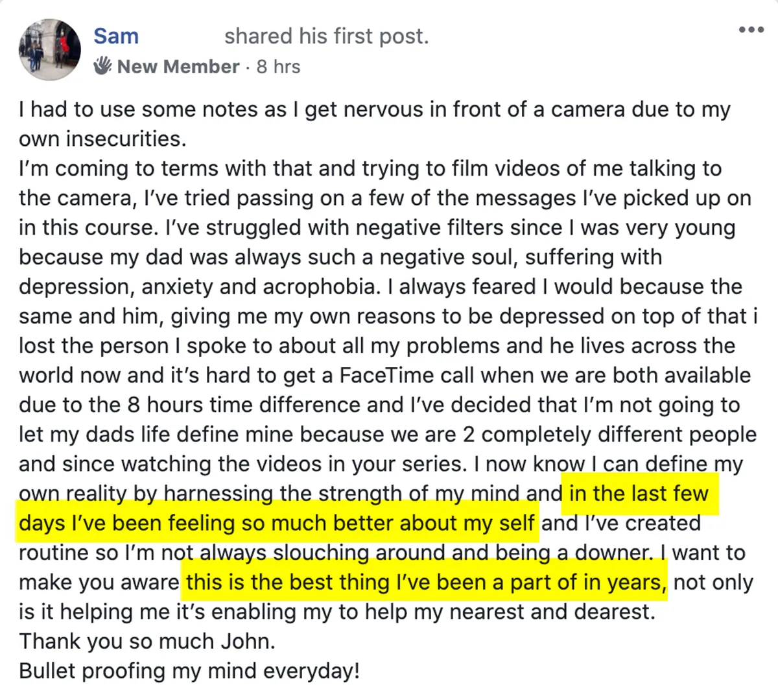The image size is (778, 700).
Task: Click the phrase "own insecurities."
Action: [102, 139]
